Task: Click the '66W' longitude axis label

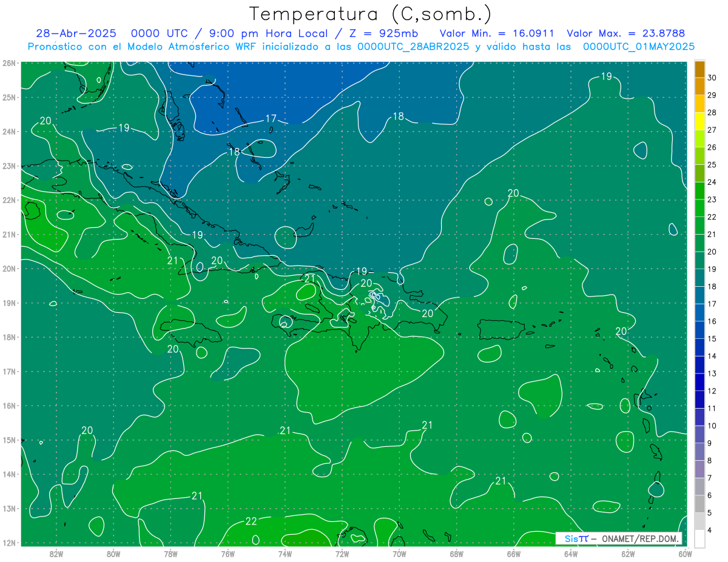Action: [x=514, y=554]
